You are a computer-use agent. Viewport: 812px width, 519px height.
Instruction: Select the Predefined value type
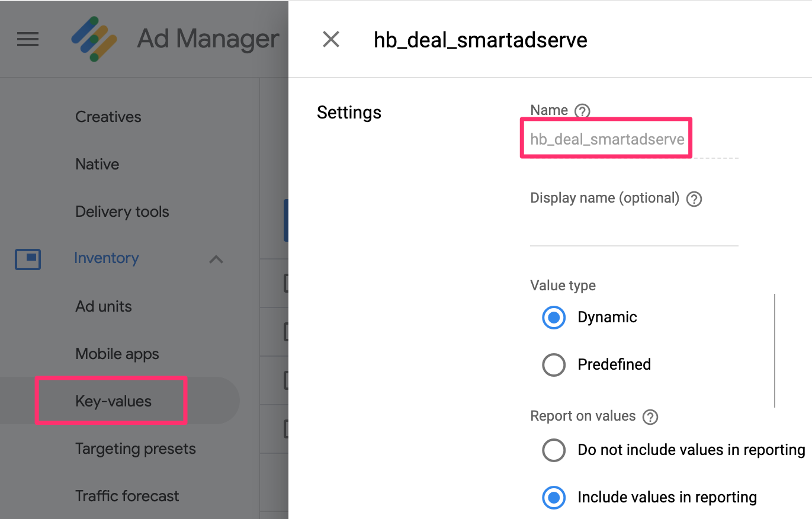click(x=554, y=365)
